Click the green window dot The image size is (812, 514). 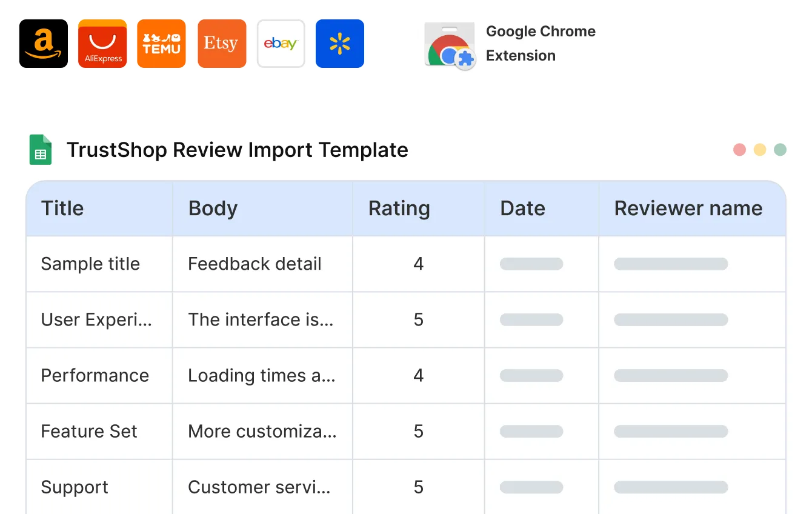click(780, 150)
